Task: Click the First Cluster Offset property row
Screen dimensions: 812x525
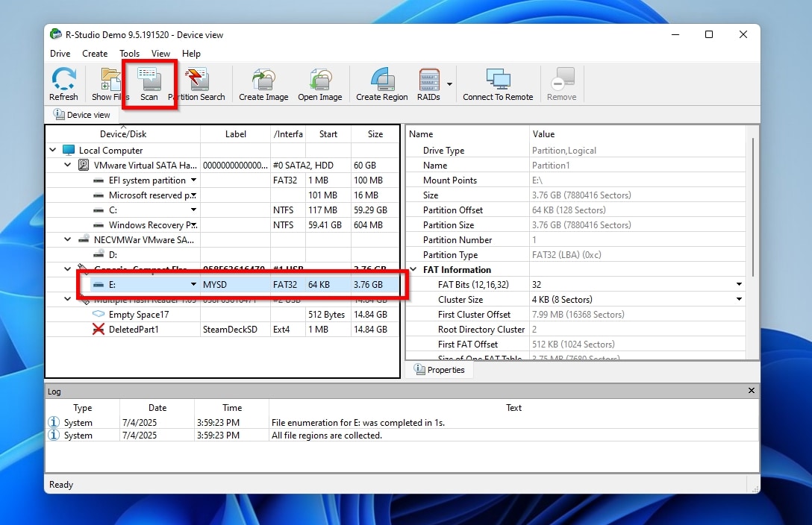Action: (576, 315)
